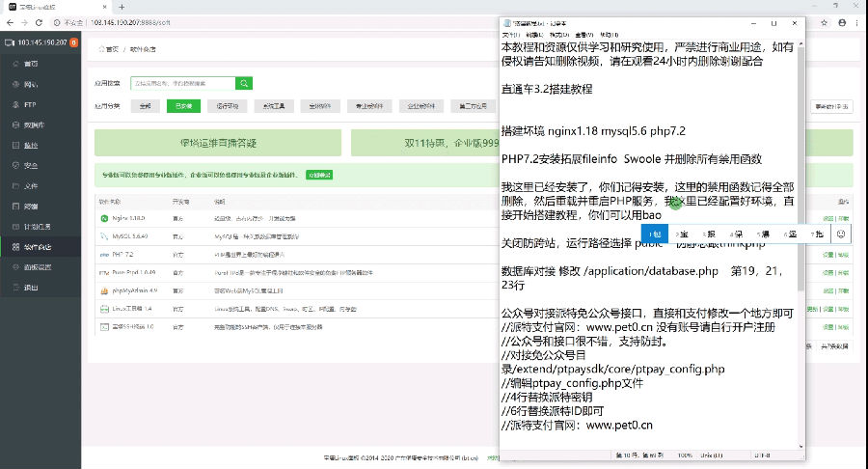This screenshot has height=469, width=868.
Task: Click the server IP 103.145.190.207 in the sidebar header
Action: [x=42, y=42]
